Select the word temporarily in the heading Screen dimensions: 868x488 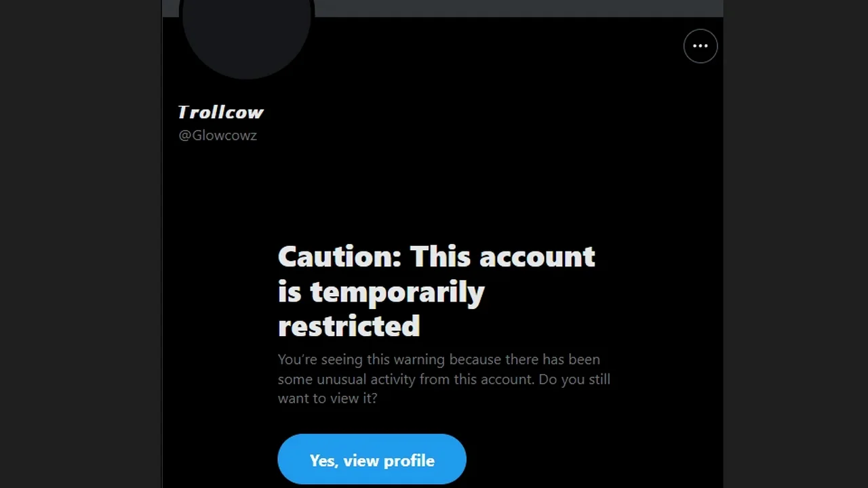click(x=397, y=292)
